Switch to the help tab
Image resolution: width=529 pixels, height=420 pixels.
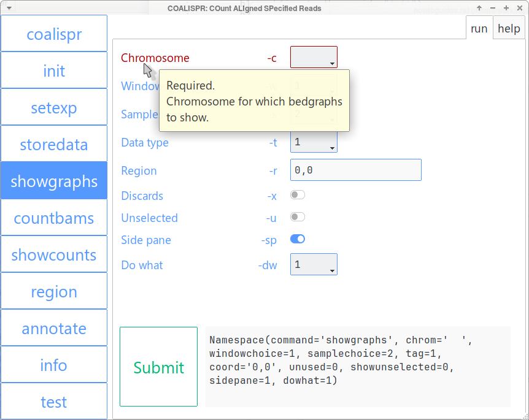point(509,29)
